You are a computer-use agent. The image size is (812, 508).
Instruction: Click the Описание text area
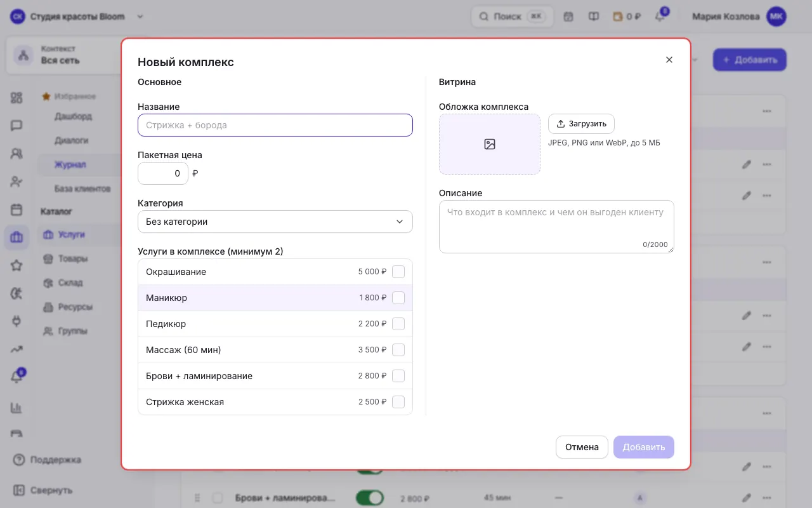tap(556, 227)
